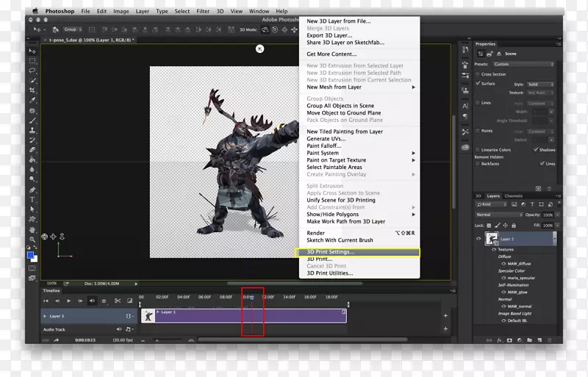Image resolution: width=588 pixels, height=377 pixels.
Task: Click lock transparent pixels icon
Action: pos(489,226)
